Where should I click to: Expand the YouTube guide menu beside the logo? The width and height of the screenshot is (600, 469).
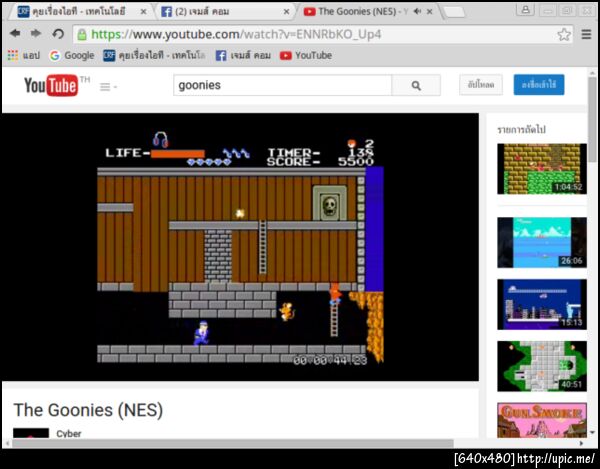point(108,87)
